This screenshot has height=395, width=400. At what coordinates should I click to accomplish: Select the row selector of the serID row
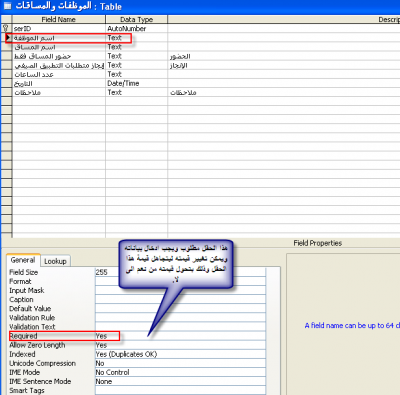point(6,29)
